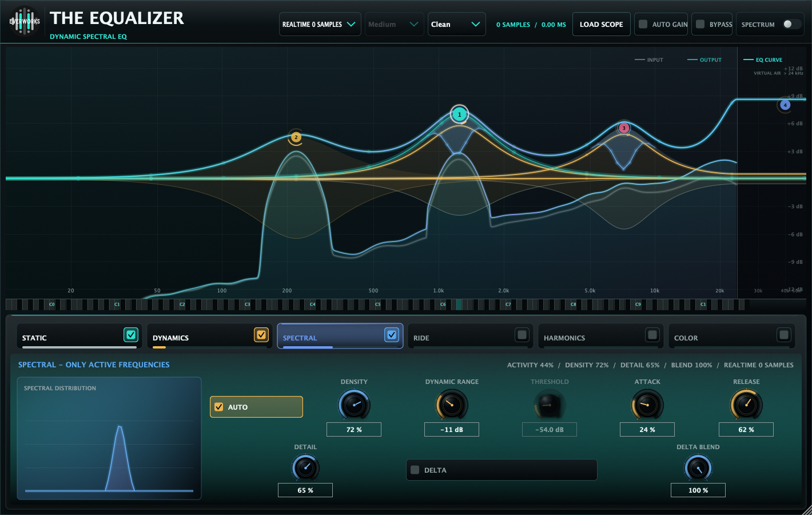Click the Delta Blend value field 100 %
Screen dimensions: 812x515
(698, 490)
